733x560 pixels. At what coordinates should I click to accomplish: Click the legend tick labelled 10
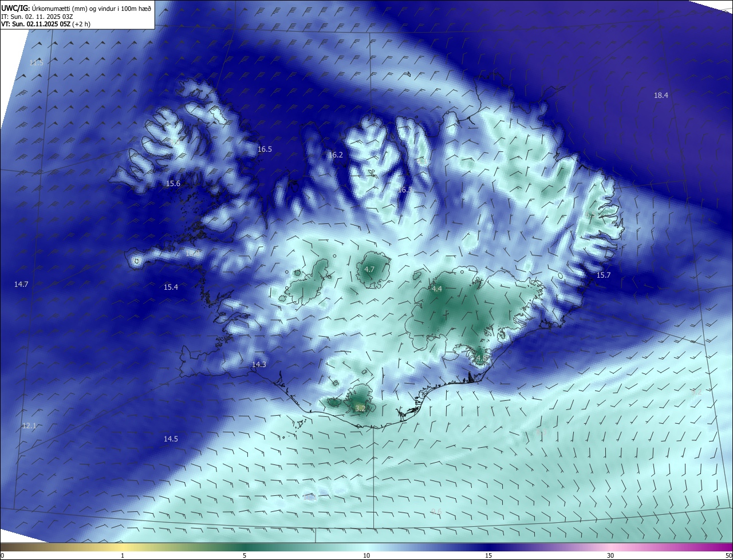pyautogui.click(x=366, y=555)
